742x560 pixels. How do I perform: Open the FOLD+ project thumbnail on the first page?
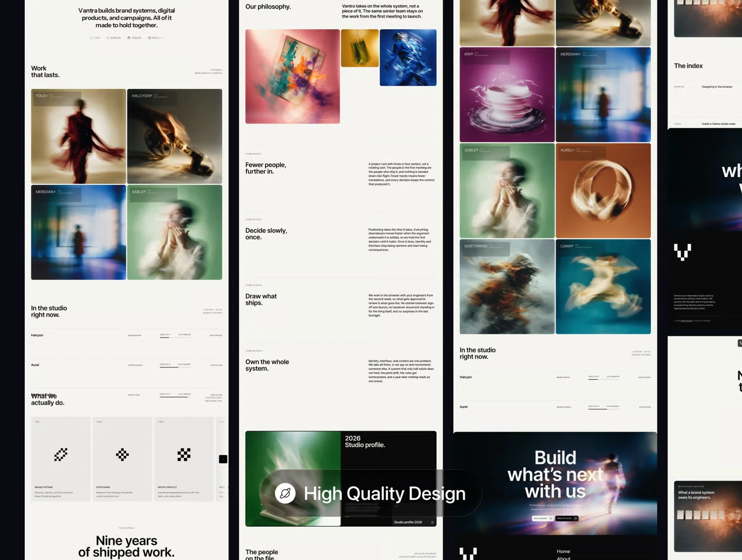point(79,136)
